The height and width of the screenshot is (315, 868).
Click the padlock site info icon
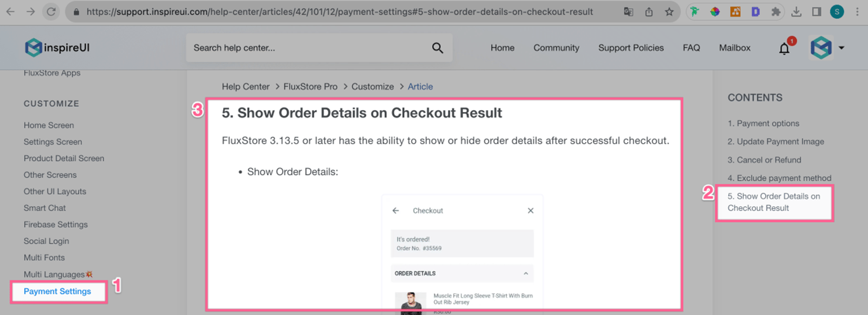76,11
